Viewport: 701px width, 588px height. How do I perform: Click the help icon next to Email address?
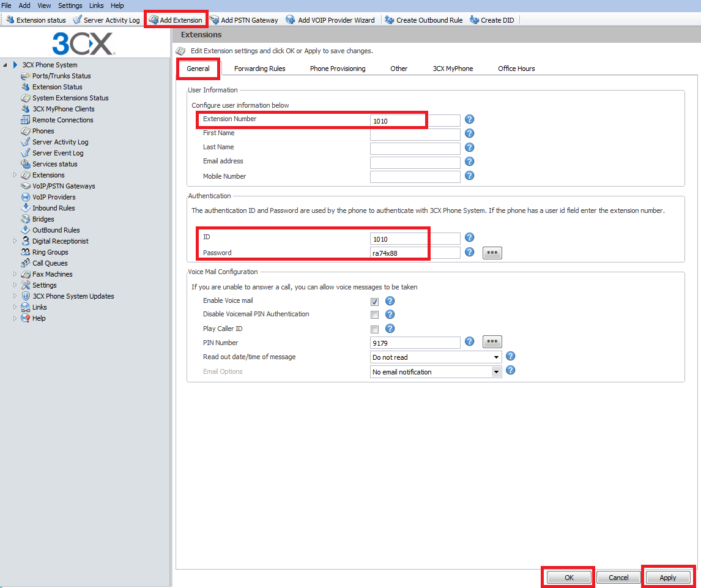tap(470, 162)
